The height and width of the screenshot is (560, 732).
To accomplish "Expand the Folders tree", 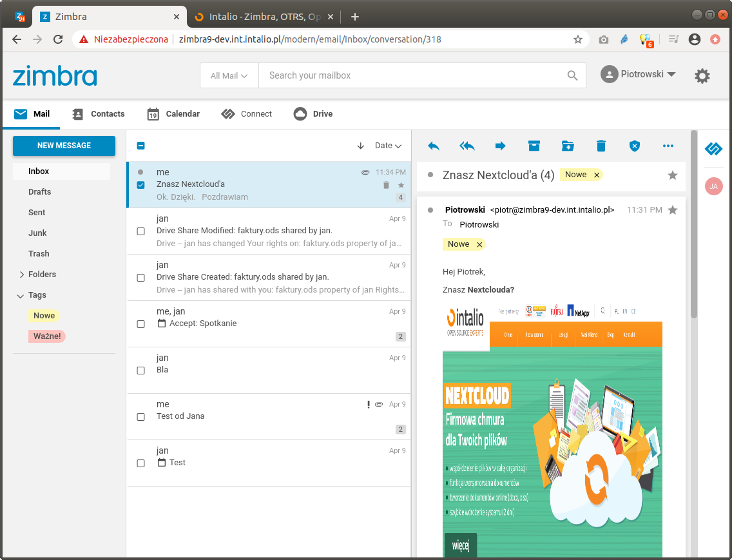I will pos(21,275).
